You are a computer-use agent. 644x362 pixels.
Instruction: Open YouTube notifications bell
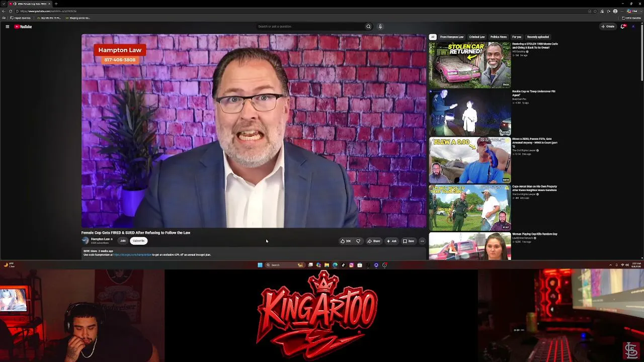coord(623,27)
